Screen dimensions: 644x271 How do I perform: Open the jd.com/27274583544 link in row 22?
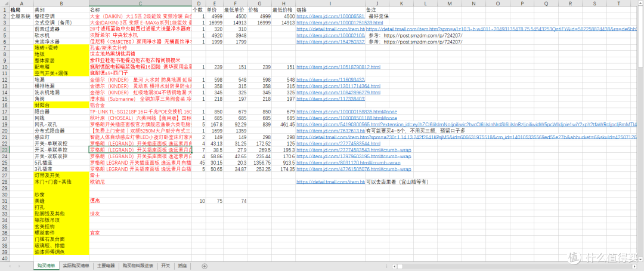pyautogui.click(x=339, y=143)
